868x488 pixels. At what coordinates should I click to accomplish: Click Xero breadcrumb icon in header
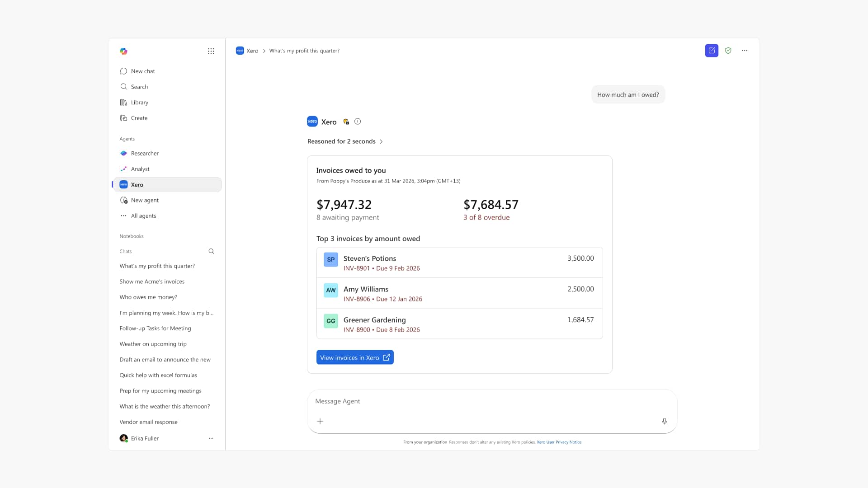(x=240, y=51)
